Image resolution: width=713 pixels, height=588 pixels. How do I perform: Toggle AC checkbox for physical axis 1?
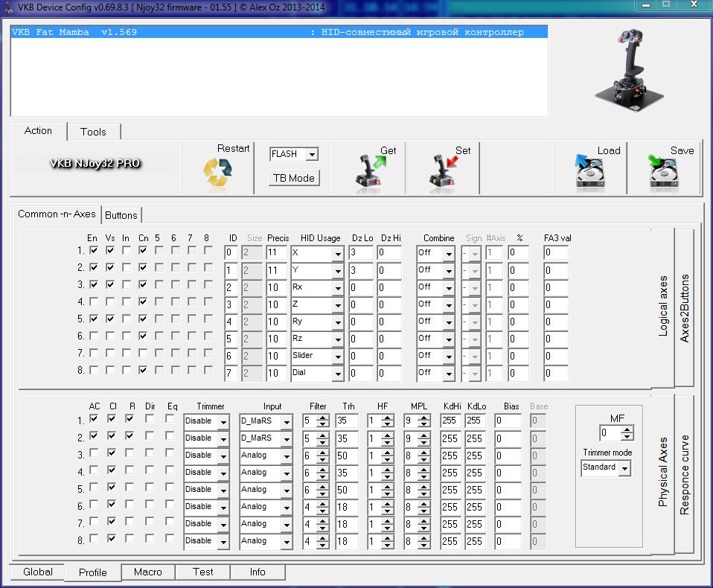[x=94, y=418]
